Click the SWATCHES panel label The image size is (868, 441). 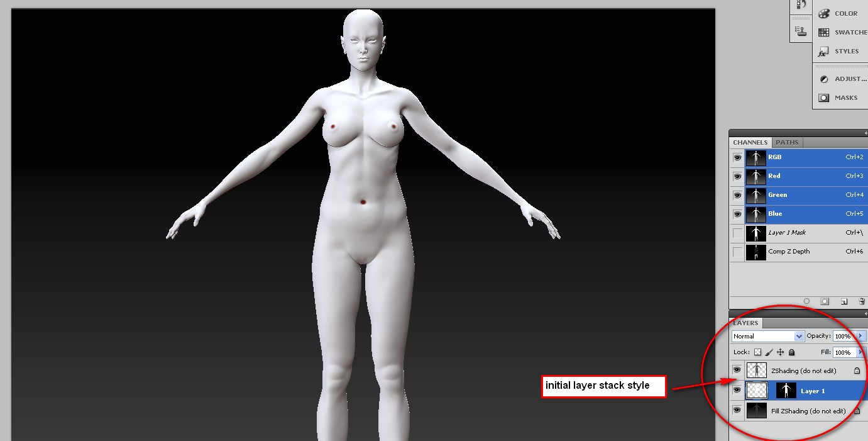[x=851, y=32]
